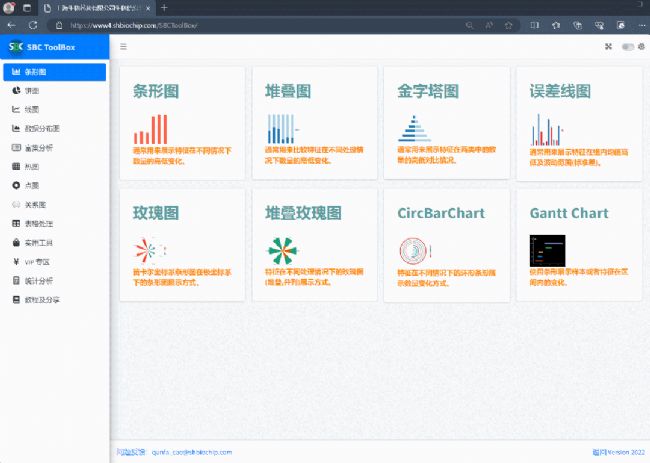The width and height of the screenshot is (650, 463).
Task: Click the browser refresh button
Action: pyautogui.click(x=33, y=23)
